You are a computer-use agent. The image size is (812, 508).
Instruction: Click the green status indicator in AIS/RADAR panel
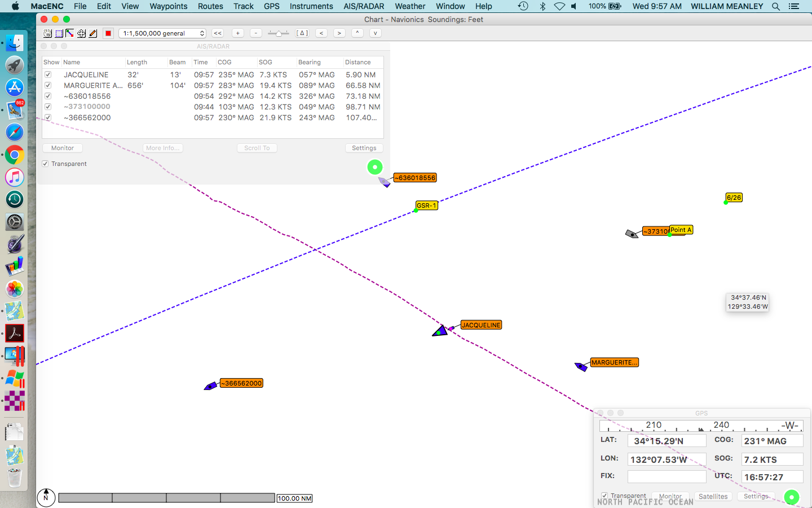point(375,167)
